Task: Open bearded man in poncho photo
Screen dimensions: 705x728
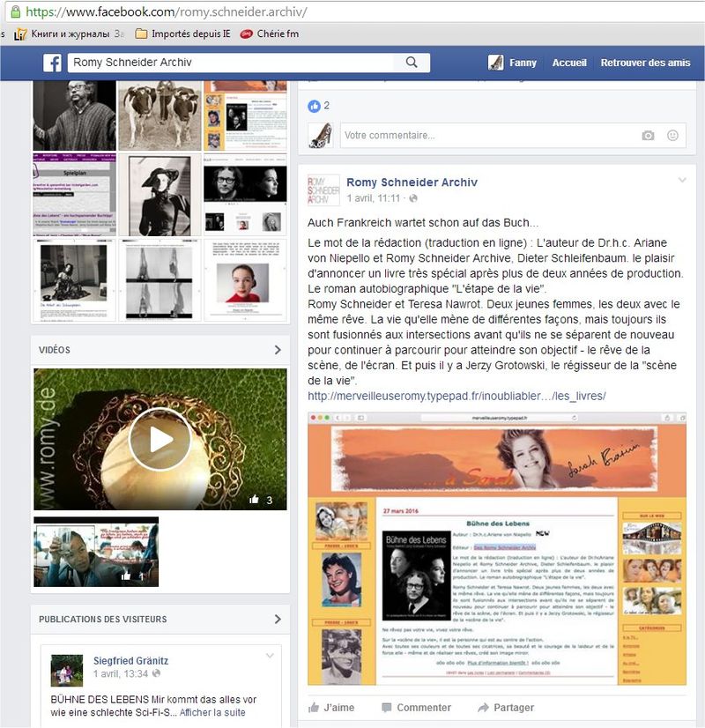Action: click(74, 115)
